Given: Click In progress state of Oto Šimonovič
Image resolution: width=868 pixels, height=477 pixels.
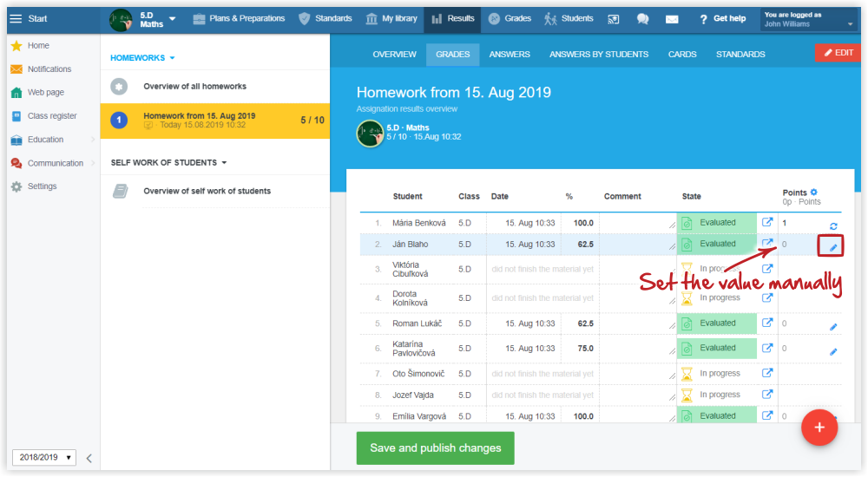Looking at the screenshot, I should tap(717, 374).
